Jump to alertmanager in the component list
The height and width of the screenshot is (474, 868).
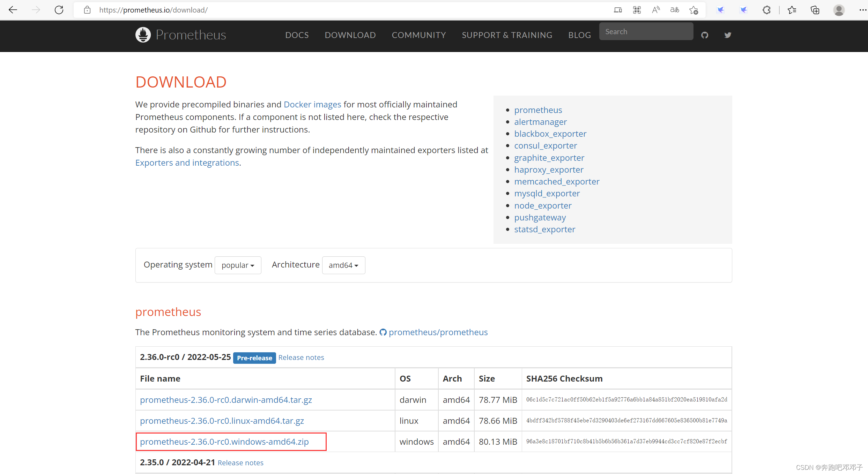(540, 122)
